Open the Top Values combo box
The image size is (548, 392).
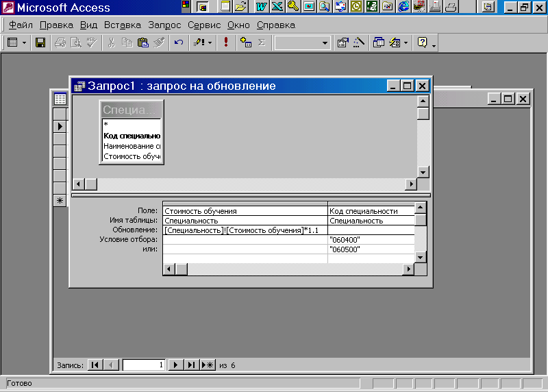[x=302, y=43]
